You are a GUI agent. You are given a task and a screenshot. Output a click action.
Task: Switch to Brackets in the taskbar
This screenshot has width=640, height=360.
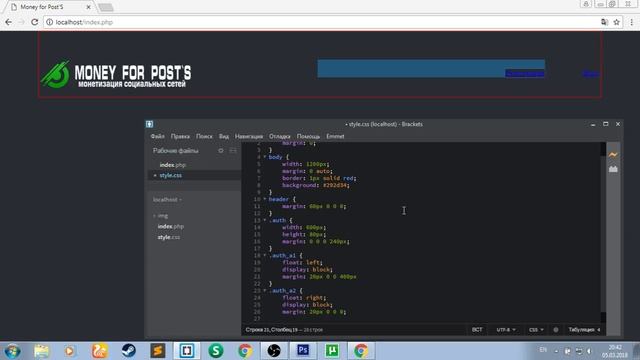click(x=187, y=351)
